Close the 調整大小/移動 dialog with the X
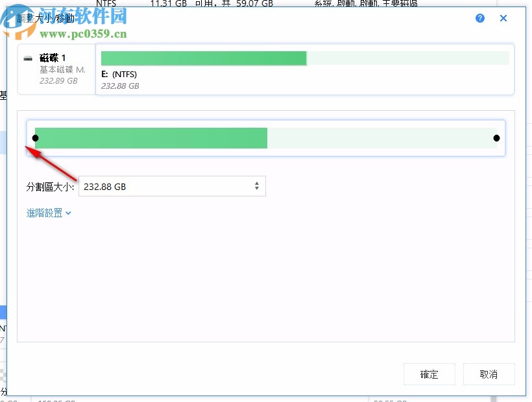This screenshot has width=532, height=402. (x=503, y=18)
